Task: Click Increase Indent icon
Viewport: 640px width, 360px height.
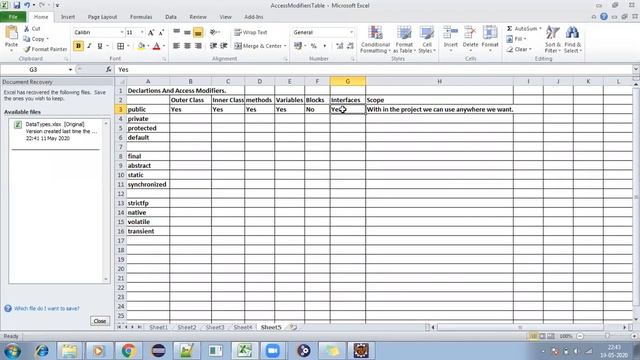Action: pos(224,46)
